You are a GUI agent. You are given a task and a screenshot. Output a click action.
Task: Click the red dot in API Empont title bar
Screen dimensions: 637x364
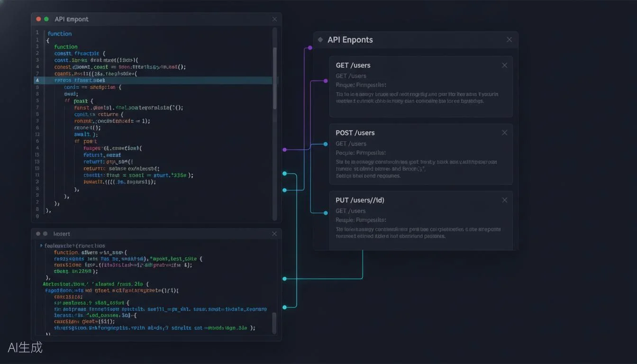click(38, 19)
